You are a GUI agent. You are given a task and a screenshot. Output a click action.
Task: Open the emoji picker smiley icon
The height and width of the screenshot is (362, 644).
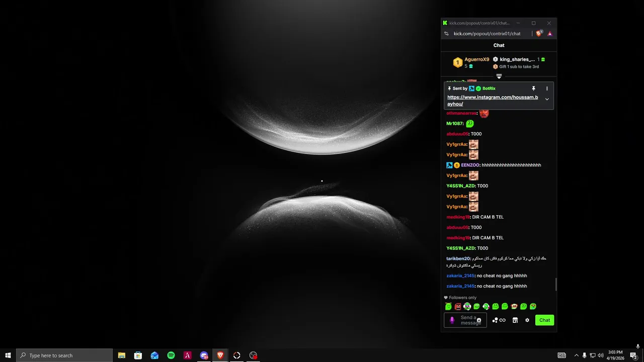pyautogui.click(x=479, y=320)
